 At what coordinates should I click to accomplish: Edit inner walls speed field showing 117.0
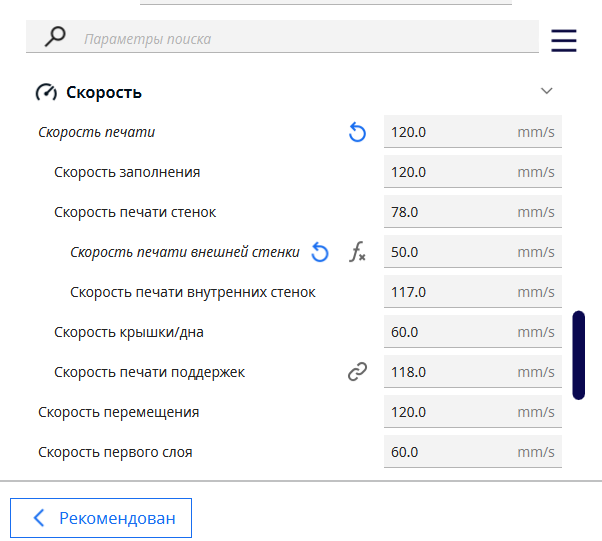450,292
